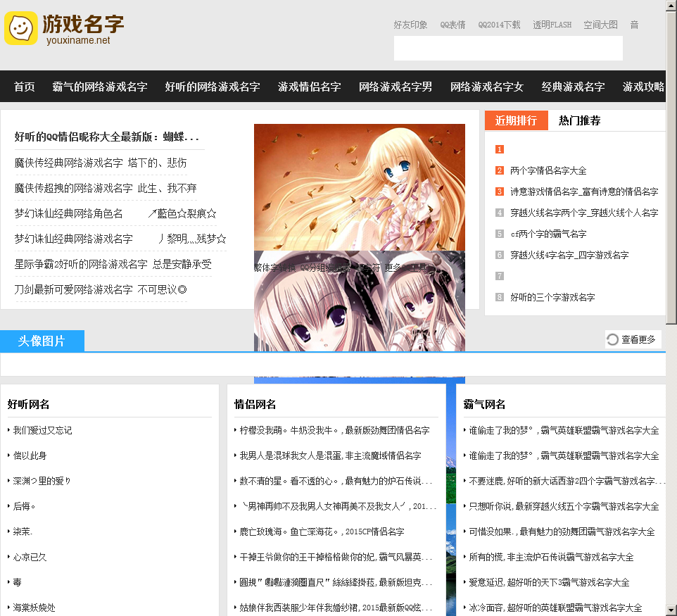The width and height of the screenshot is (677, 616).
Task: Click the refresh icon beside 查看更多
Action: coord(612,339)
